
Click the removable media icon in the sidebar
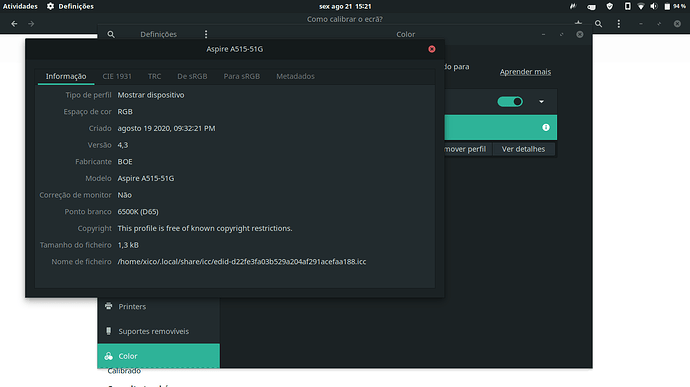point(109,331)
